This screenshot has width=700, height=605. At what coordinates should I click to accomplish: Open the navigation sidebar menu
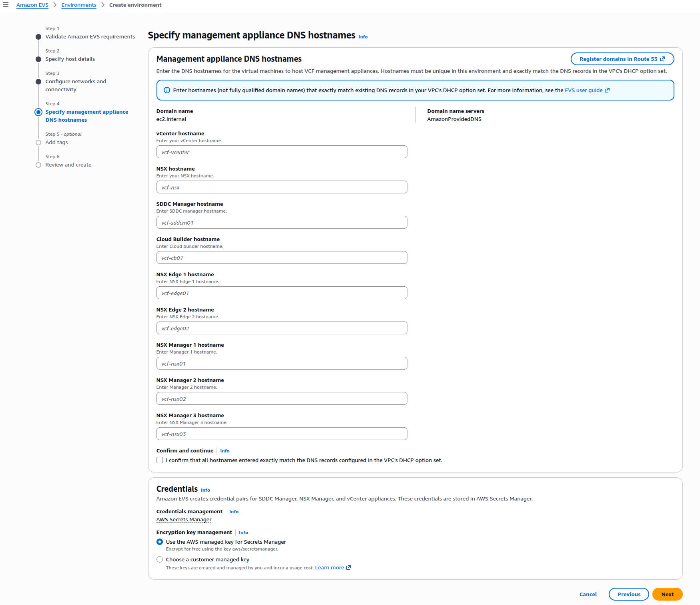(6, 5)
